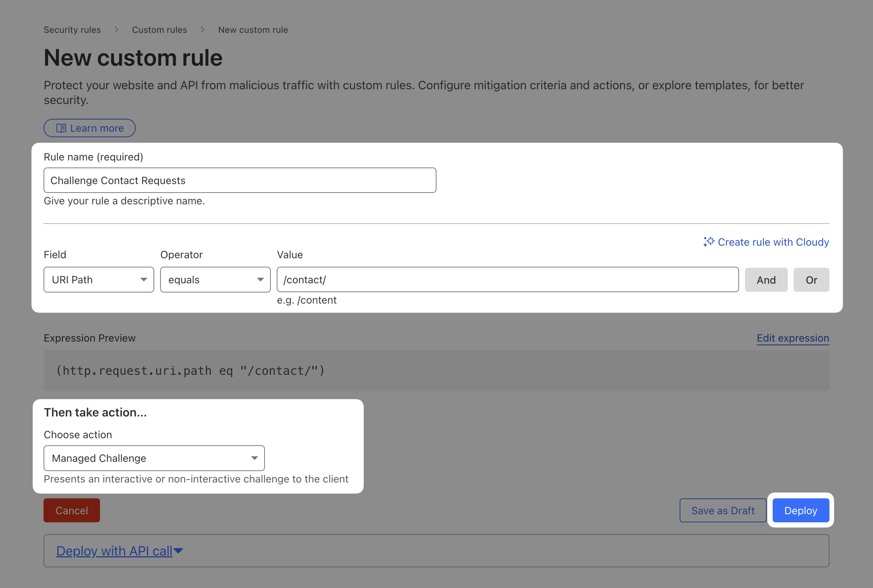The width and height of the screenshot is (873, 588).
Task: Click the Cloudy sparkle icon
Action: [x=709, y=242]
